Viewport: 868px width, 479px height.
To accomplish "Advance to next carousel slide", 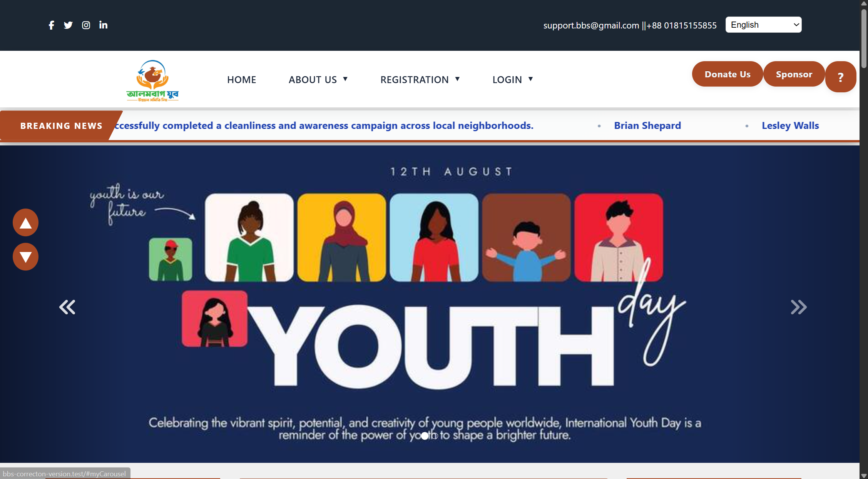I will click(799, 307).
